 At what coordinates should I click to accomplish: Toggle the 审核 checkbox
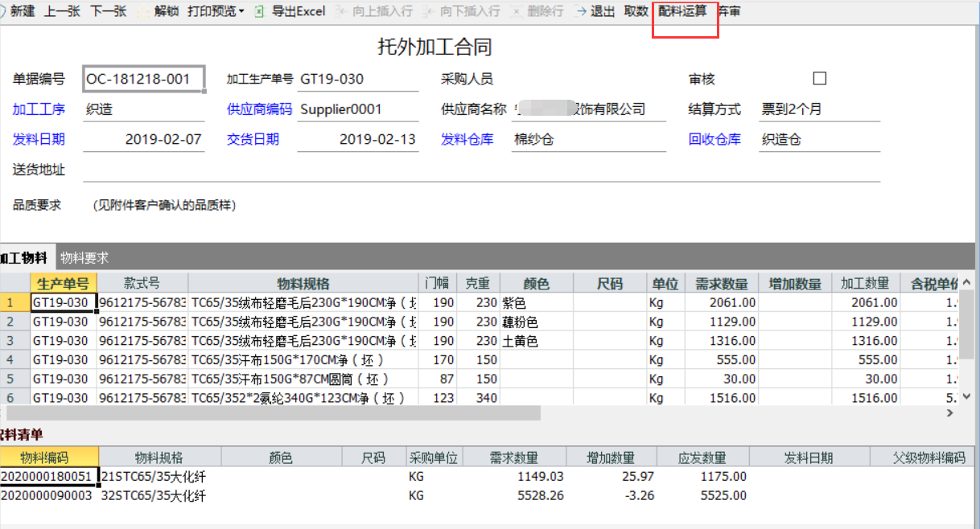[820, 79]
